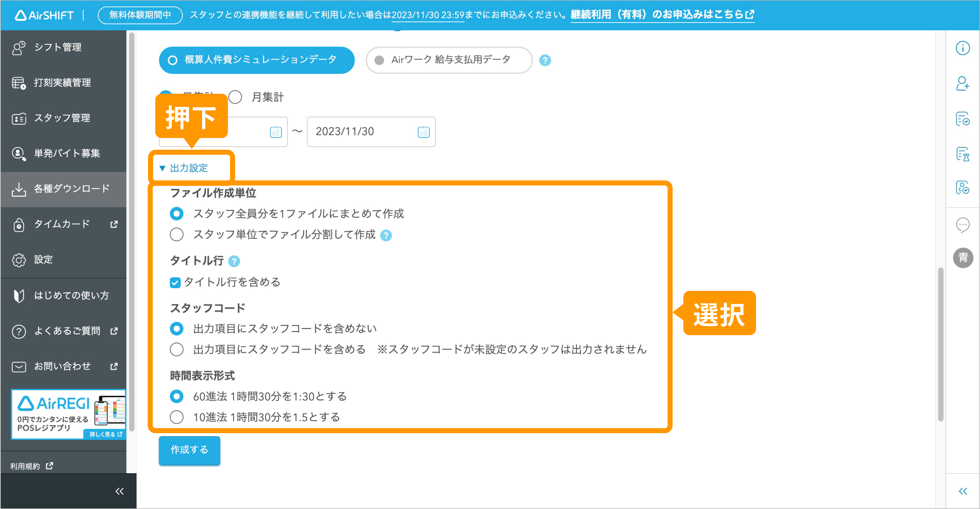Click help icon beside スタッフ単位でファイル分割
980x509 pixels.
click(386, 235)
